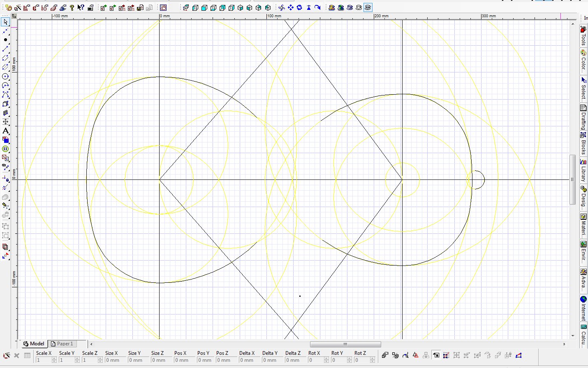588x368 pixels.
Task: Click the yellow key icon at toolbar start
Action: click(x=9, y=7)
